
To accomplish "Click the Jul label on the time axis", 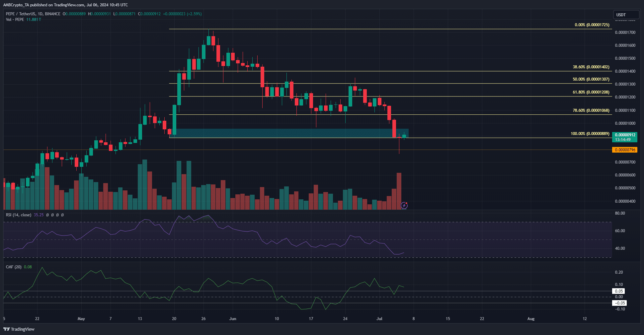I will coord(379,319).
